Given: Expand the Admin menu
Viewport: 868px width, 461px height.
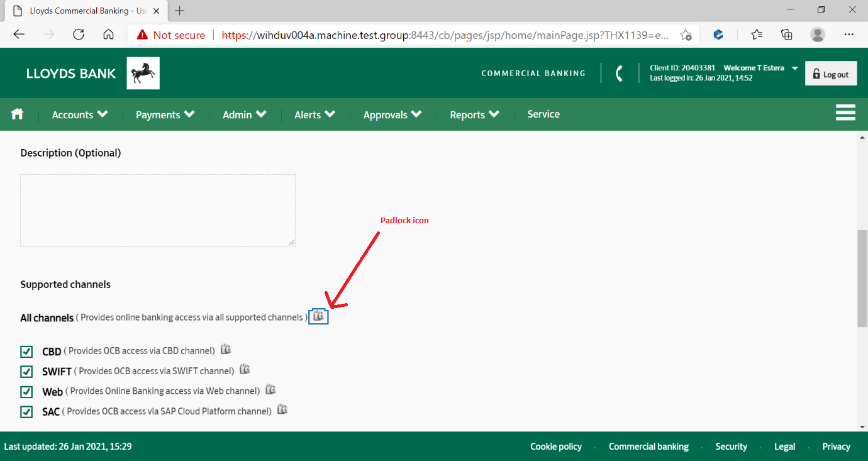Looking at the screenshot, I should point(245,114).
